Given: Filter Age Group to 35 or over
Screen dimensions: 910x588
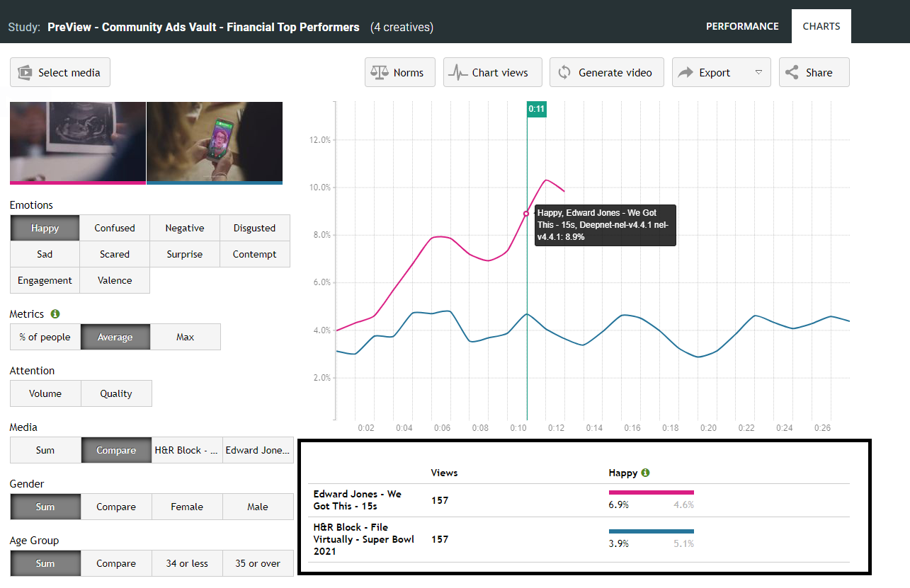Looking at the screenshot, I should (258, 563).
